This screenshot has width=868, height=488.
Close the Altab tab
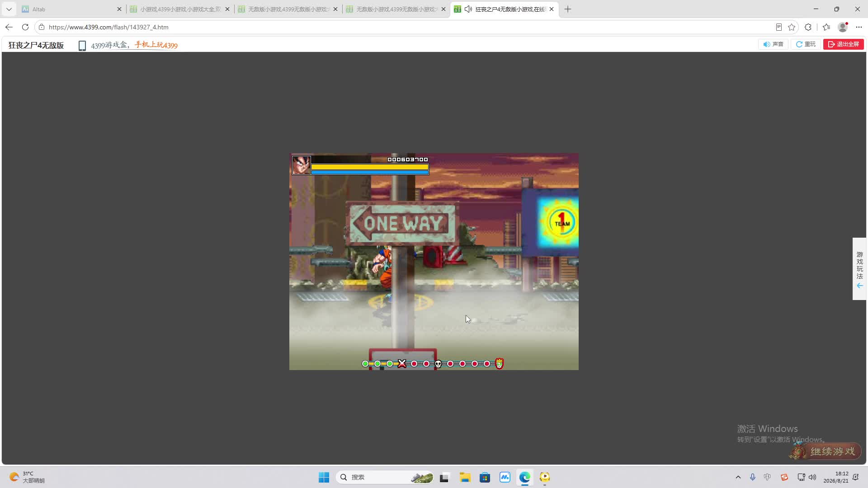119,9
